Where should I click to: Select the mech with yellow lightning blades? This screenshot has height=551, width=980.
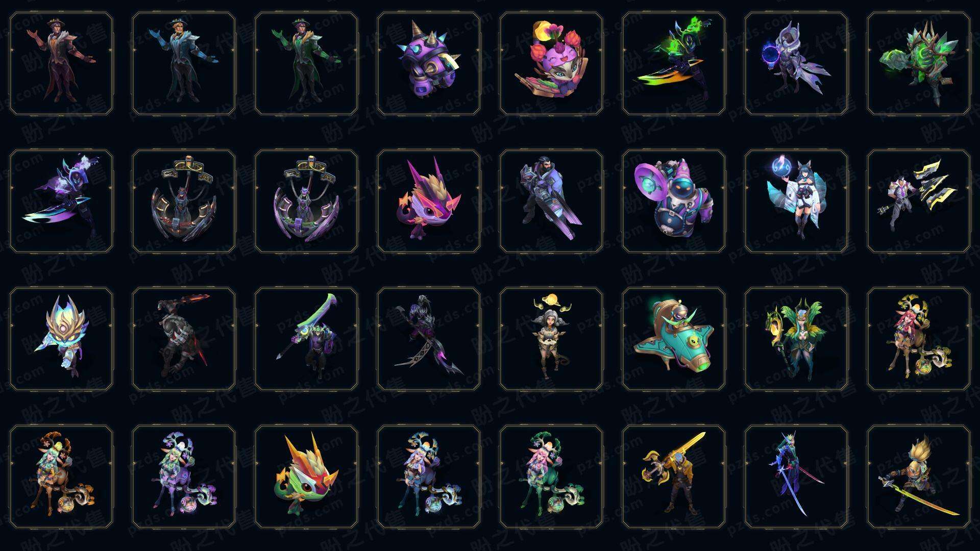point(919,201)
